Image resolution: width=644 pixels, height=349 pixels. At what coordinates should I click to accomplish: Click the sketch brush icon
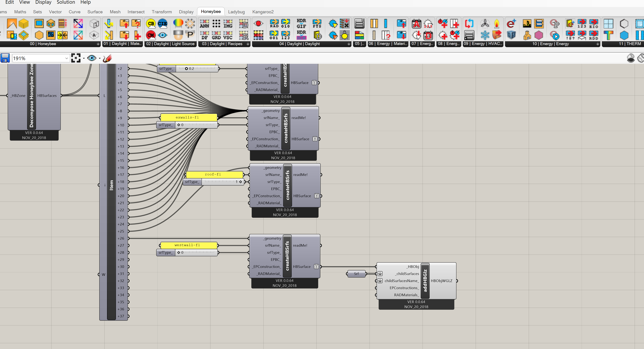(x=107, y=58)
